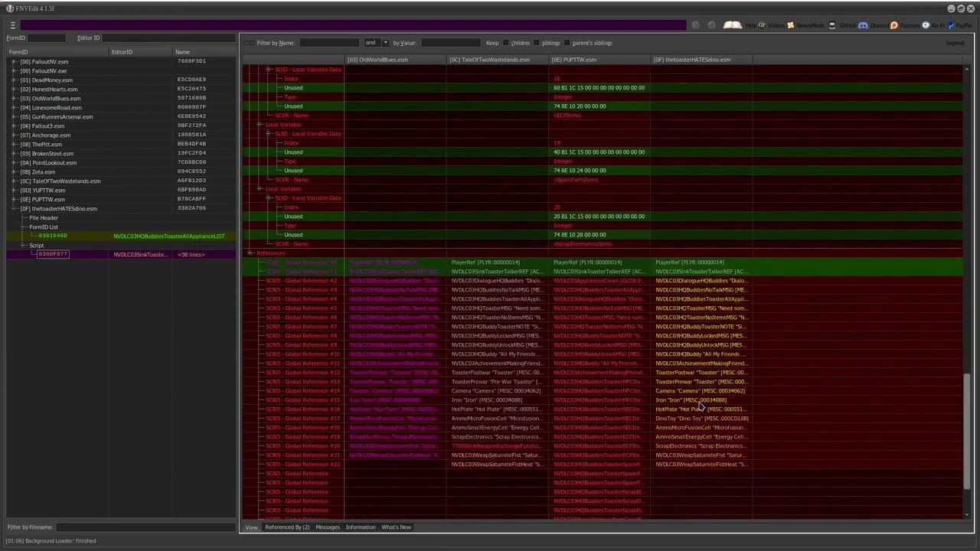Select record 0300F077 in the tree

pyautogui.click(x=53, y=254)
